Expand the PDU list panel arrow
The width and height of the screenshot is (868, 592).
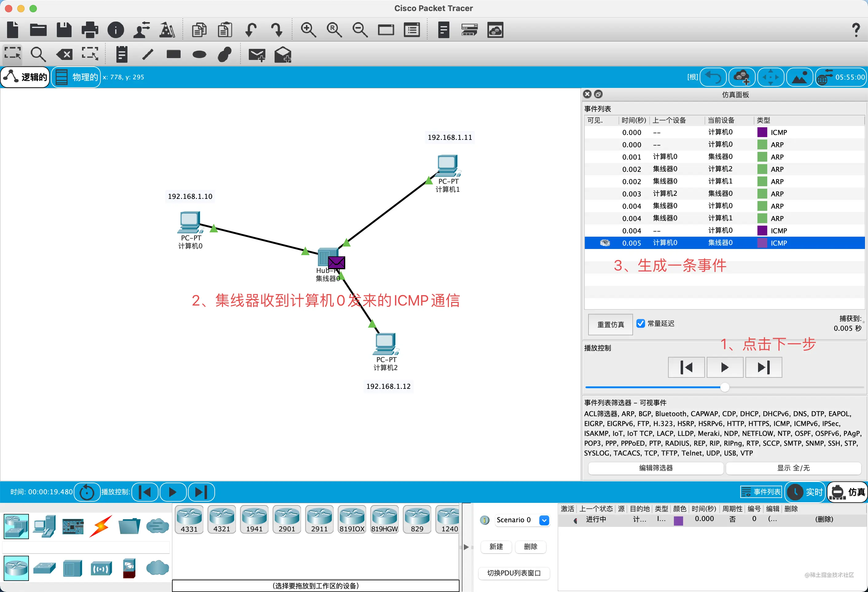[466, 547]
